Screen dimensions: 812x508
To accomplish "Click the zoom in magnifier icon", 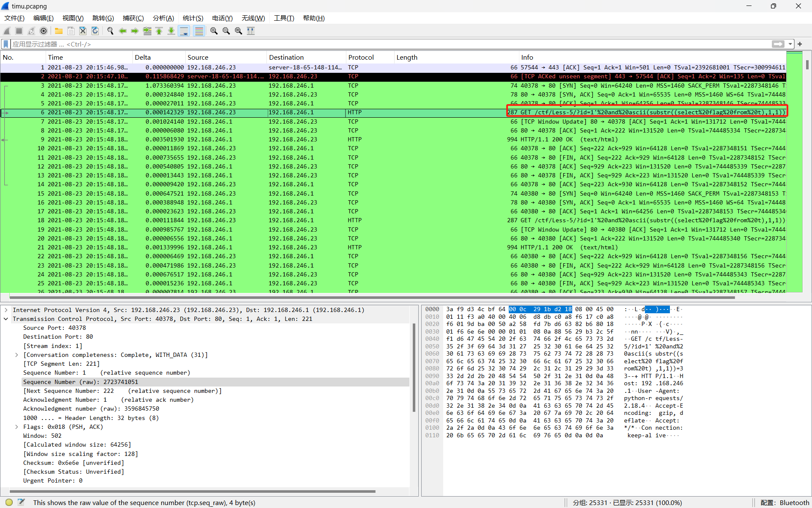I will (214, 31).
